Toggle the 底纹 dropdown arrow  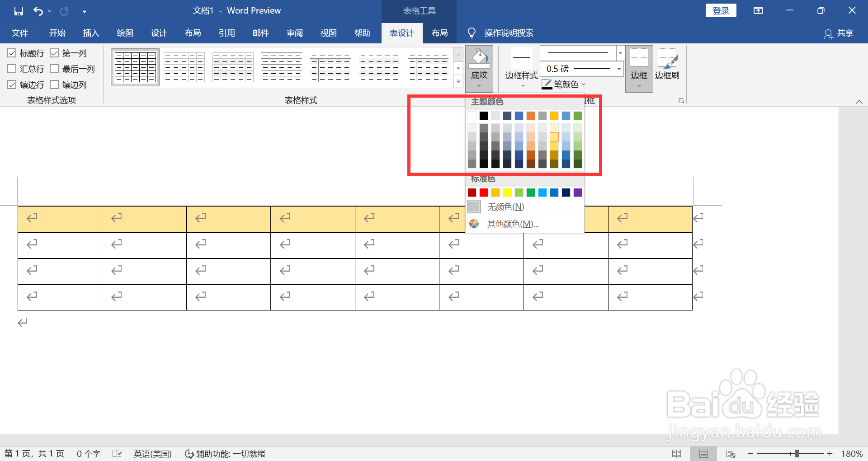479,85
